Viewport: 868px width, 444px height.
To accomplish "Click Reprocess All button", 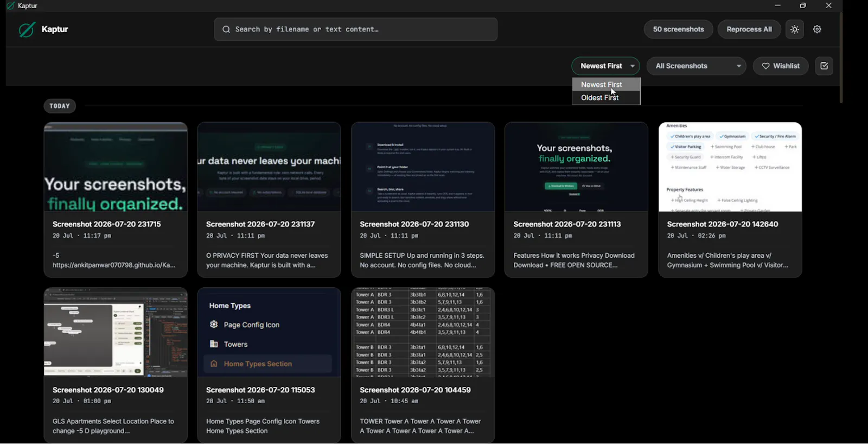I will [749, 29].
